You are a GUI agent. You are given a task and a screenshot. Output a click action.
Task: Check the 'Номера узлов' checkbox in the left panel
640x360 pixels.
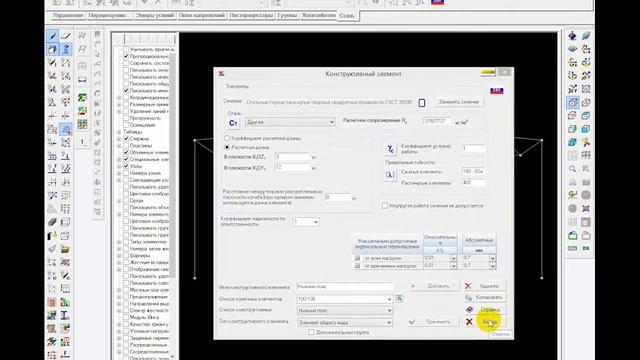[126, 173]
